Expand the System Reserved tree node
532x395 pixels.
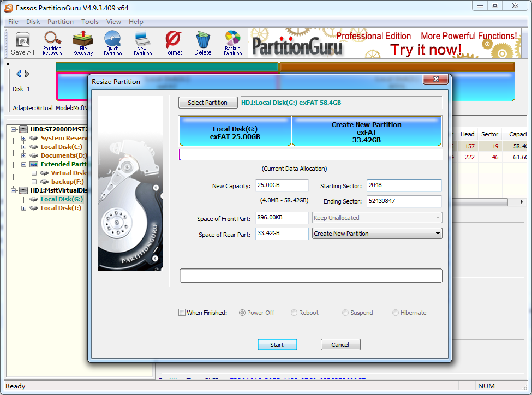23,138
